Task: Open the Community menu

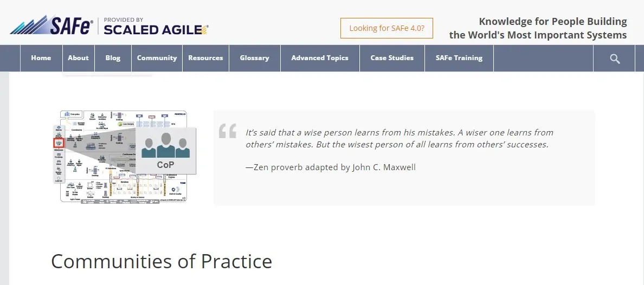Action: tap(157, 58)
